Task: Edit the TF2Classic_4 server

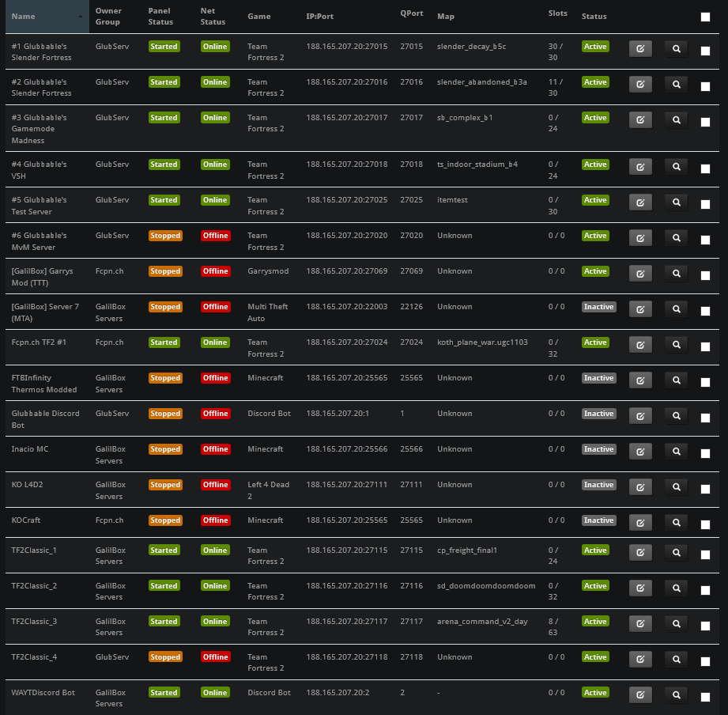Action: [640, 660]
